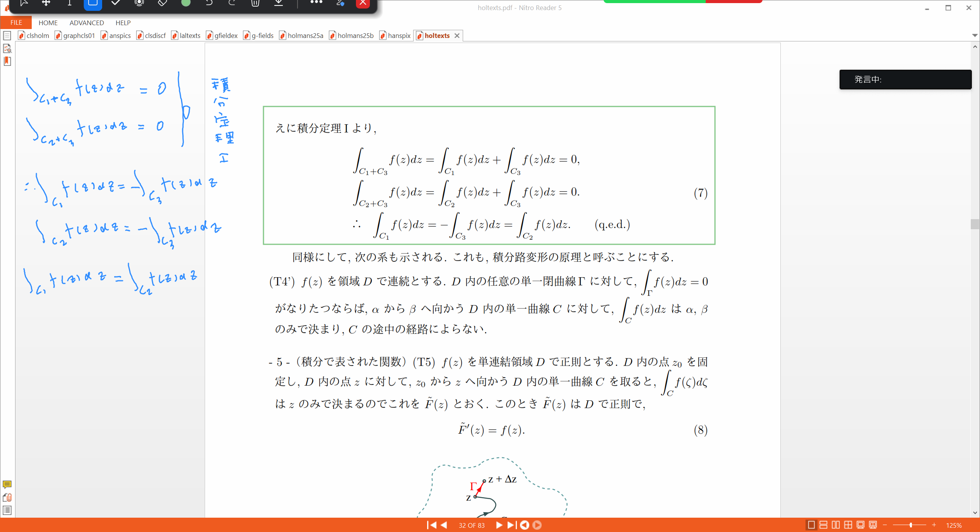The image size is (980, 532).
Task: Expand the document scroll dropdown arrow below the tabs
Action: (x=975, y=35)
